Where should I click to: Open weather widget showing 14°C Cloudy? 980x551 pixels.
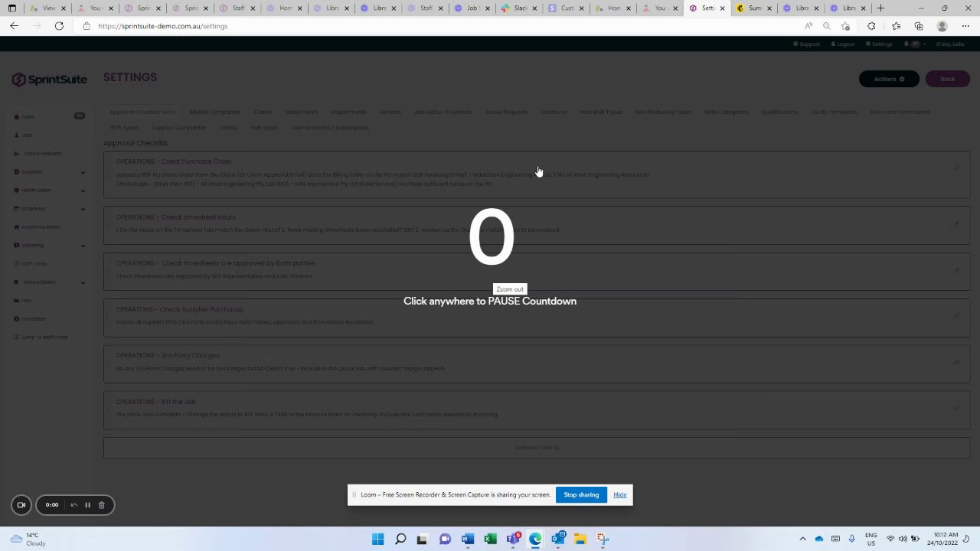click(28, 540)
